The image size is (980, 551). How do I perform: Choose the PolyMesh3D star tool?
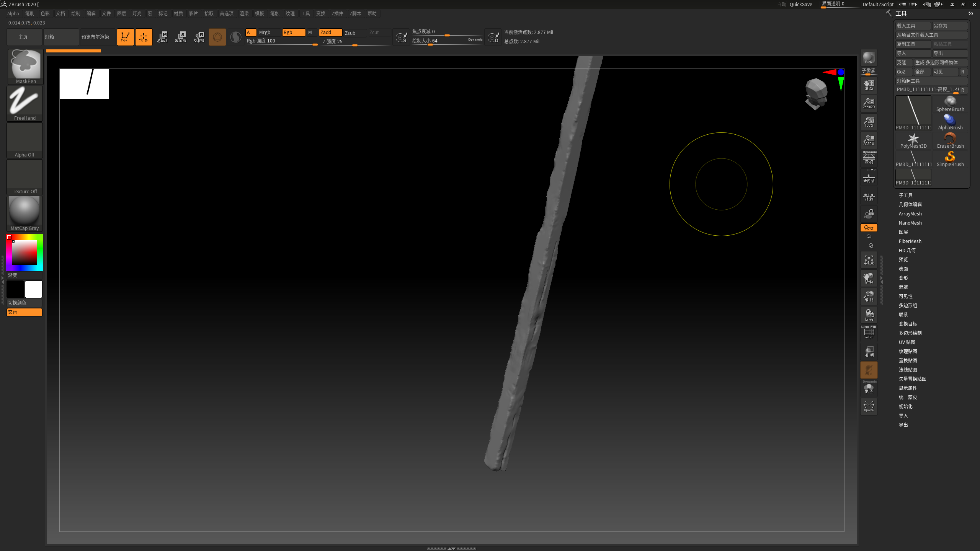click(x=913, y=140)
